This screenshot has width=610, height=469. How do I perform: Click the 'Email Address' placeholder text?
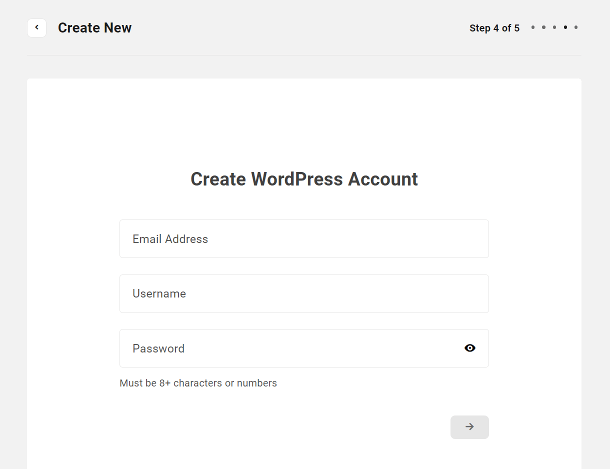(170, 239)
